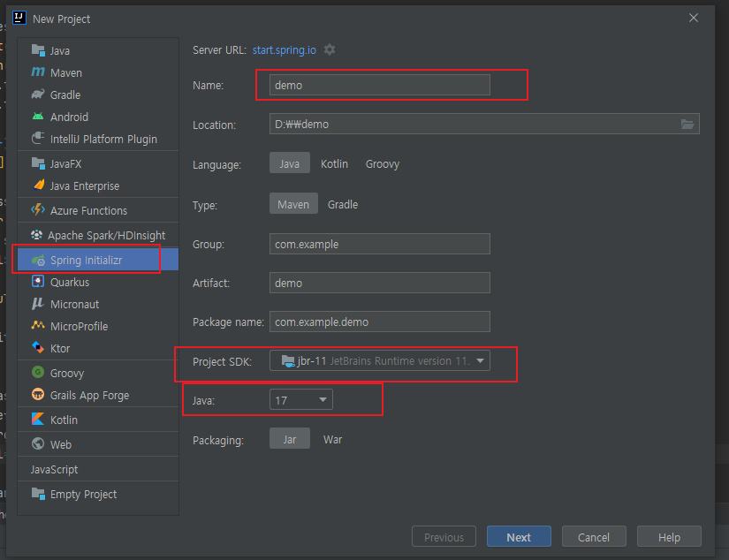Click the Location input field
The image size is (729, 560).
[x=484, y=124]
